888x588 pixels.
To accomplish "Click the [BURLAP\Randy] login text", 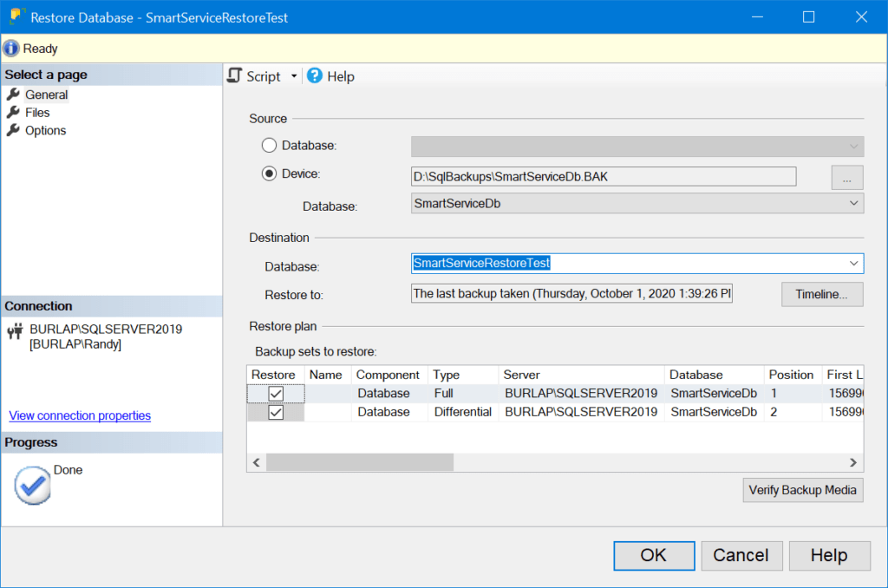I will [x=75, y=343].
